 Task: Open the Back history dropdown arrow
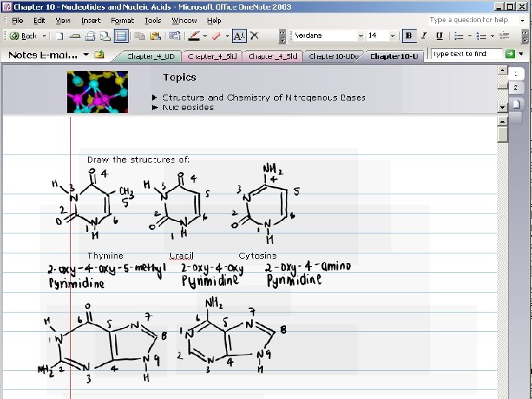[x=44, y=36]
